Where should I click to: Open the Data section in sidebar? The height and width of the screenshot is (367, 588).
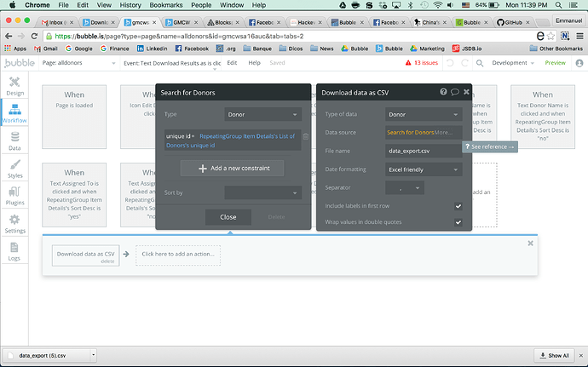click(x=14, y=141)
